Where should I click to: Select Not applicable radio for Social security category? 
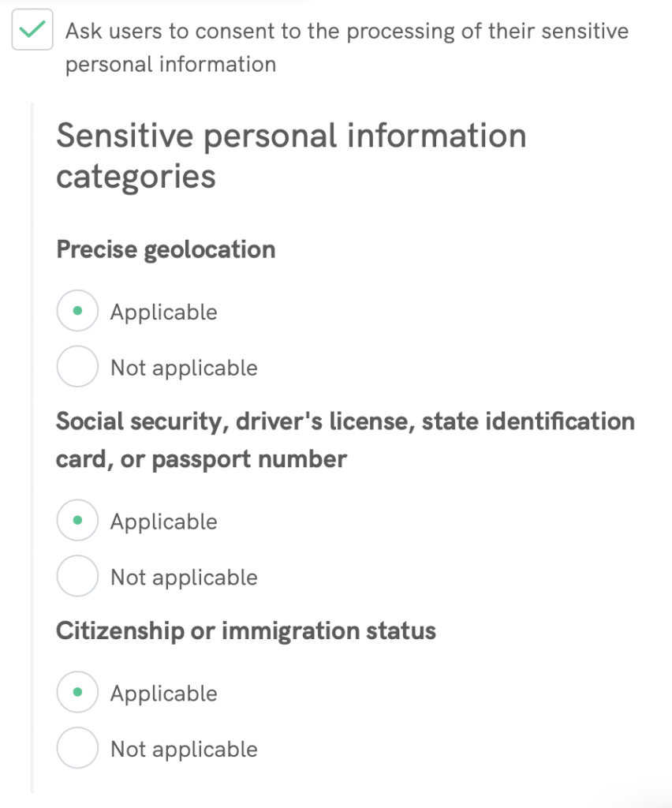(x=77, y=577)
